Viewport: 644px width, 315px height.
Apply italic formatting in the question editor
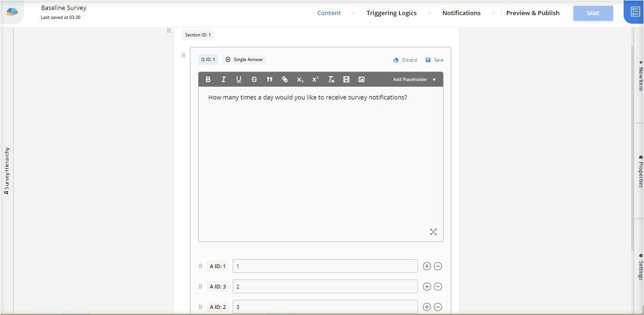click(223, 80)
